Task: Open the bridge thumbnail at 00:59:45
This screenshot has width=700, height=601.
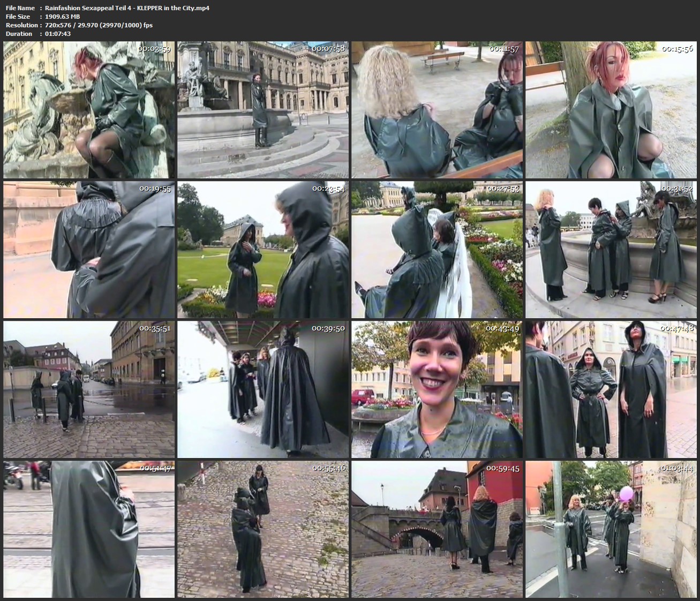Action: pyautogui.click(x=437, y=529)
